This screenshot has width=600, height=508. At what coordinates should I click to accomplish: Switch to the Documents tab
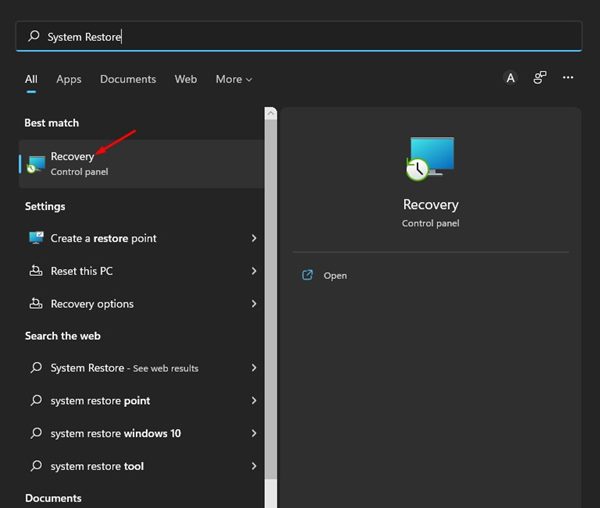pos(128,79)
